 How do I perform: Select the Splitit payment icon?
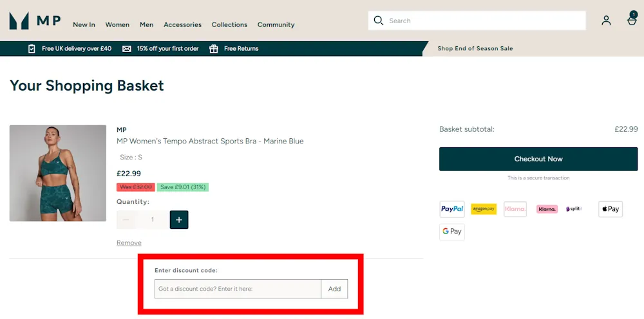[x=574, y=209]
